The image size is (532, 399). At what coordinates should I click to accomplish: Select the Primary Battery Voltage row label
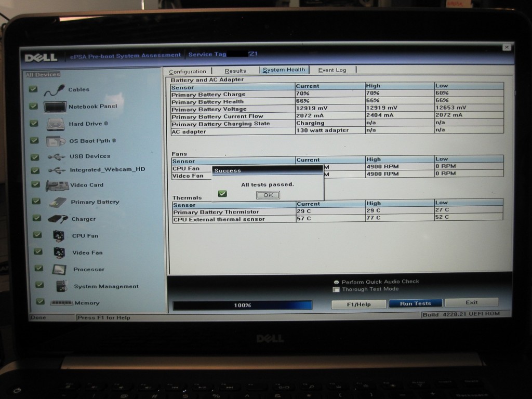click(209, 109)
